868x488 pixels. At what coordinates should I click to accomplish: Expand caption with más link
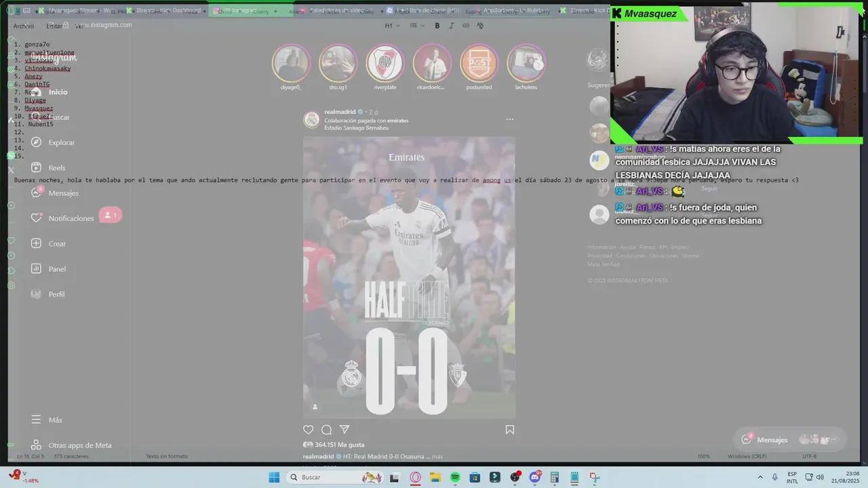coord(437,457)
